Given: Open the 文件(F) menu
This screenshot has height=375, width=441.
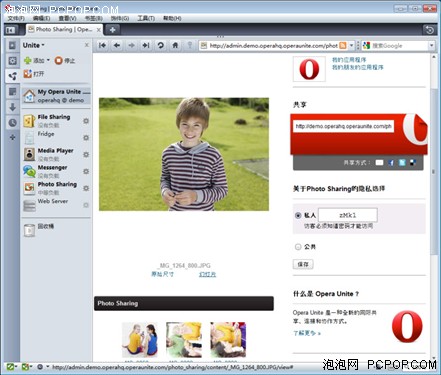Looking at the screenshot, I should point(16,18).
